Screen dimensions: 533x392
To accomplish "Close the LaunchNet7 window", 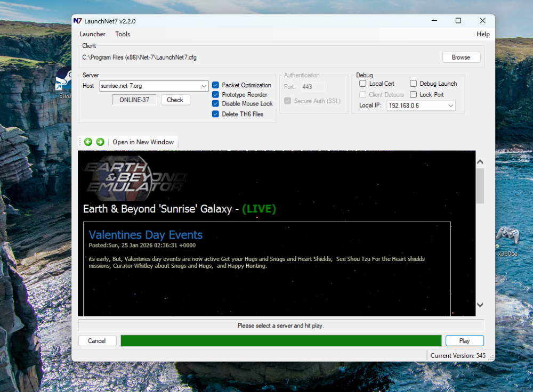I will (x=483, y=21).
